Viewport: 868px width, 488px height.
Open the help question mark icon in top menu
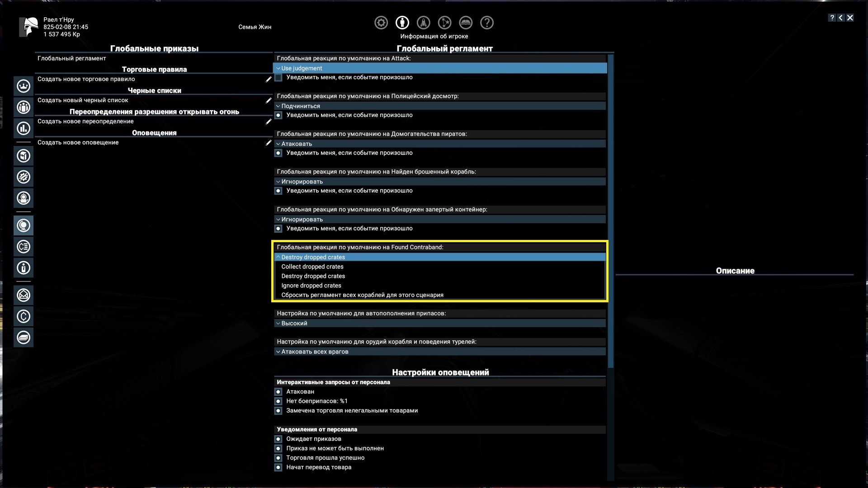click(x=487, y=23)
